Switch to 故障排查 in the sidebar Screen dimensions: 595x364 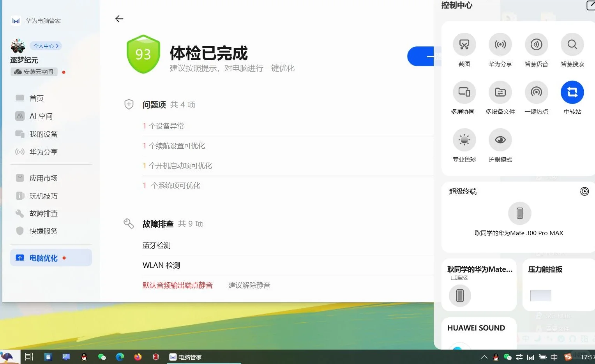click(43, 213)
